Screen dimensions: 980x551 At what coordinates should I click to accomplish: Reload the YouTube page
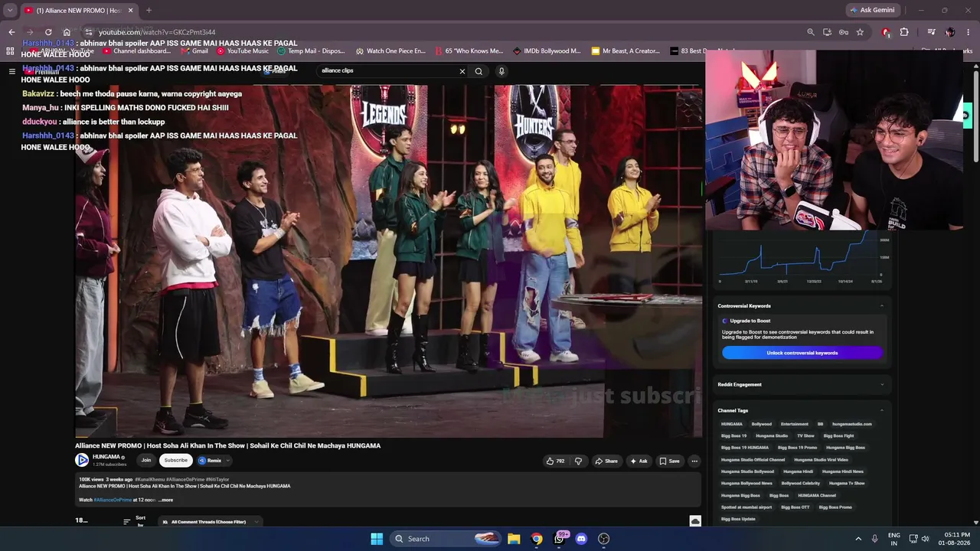pyautogui.click(x=48, y=32)
